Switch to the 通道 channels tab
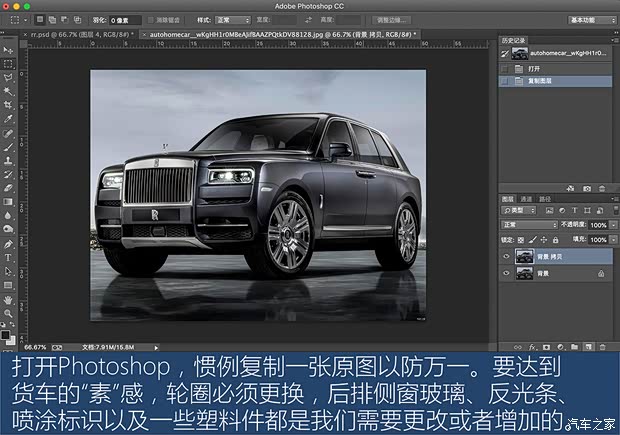The image size is (620, 435). tap(526, 199)
